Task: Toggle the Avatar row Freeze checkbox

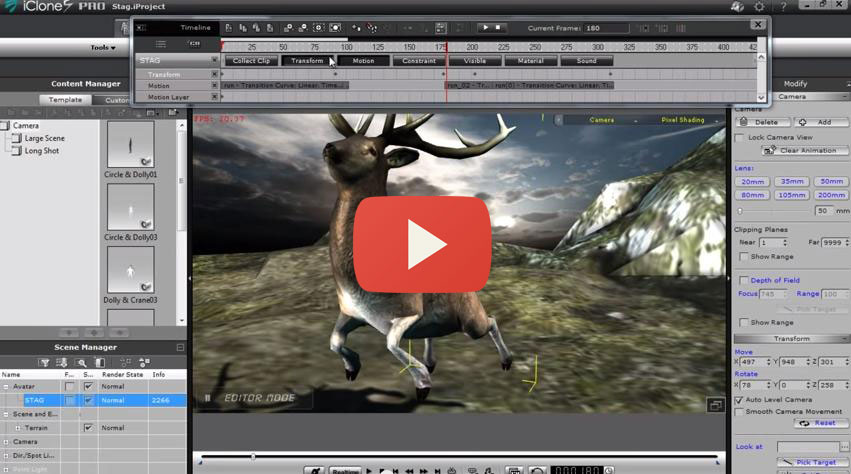Action: (69, 386)
